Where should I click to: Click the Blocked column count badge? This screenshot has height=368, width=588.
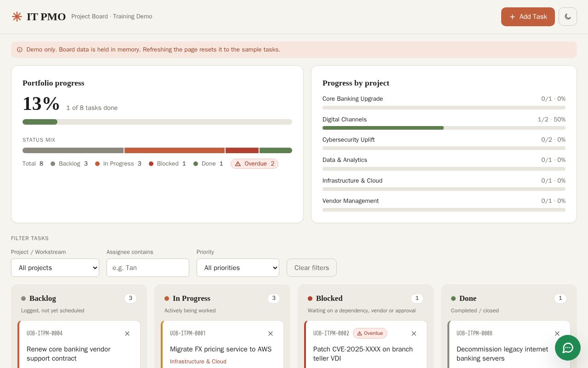[417, 298]
